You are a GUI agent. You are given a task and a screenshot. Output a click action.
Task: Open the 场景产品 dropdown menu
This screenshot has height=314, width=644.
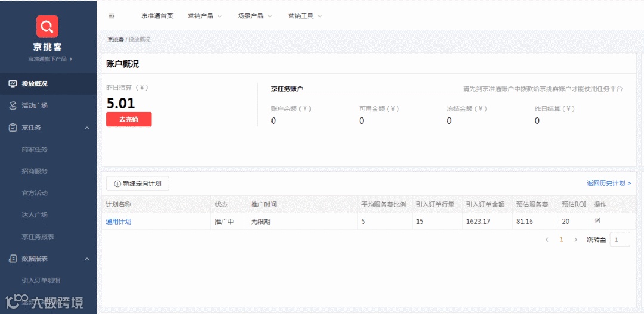[x=255, y=16]
